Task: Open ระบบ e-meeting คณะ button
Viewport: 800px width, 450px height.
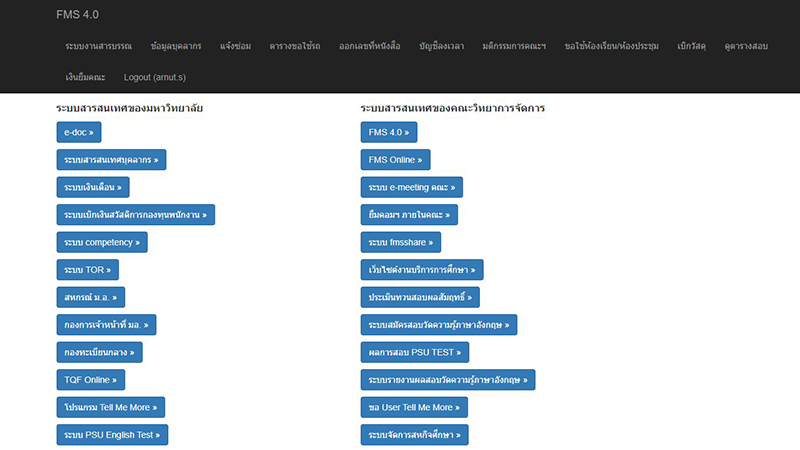Action: (x=412, y=187)
